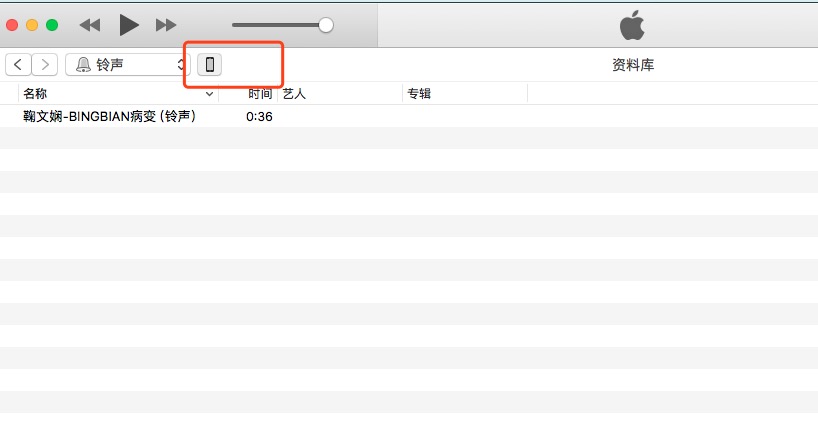Image resolution: width=818 pixels, height=425 pixels.
Task: Click the 0:36 duration cell
Action: [259, 116]
